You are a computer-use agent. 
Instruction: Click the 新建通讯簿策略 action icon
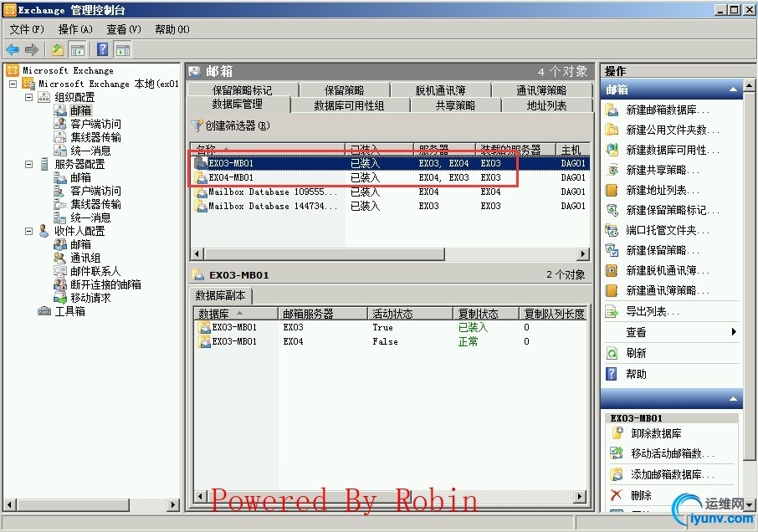[x=612, y=290]
